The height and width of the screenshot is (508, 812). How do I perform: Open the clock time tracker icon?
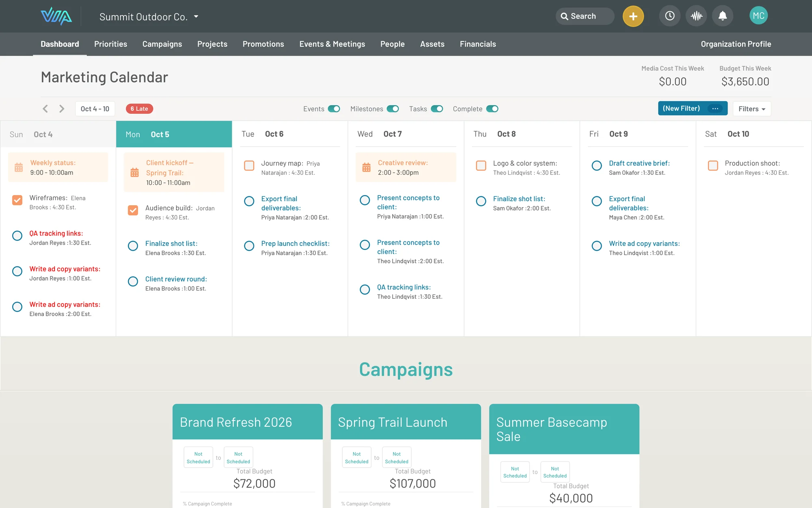click(669, 16)
